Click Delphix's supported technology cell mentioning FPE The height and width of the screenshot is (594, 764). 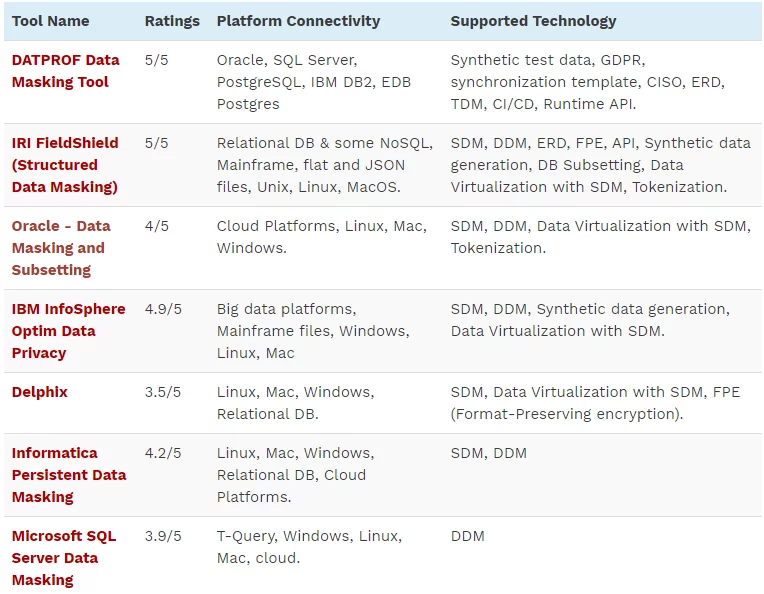595,403
